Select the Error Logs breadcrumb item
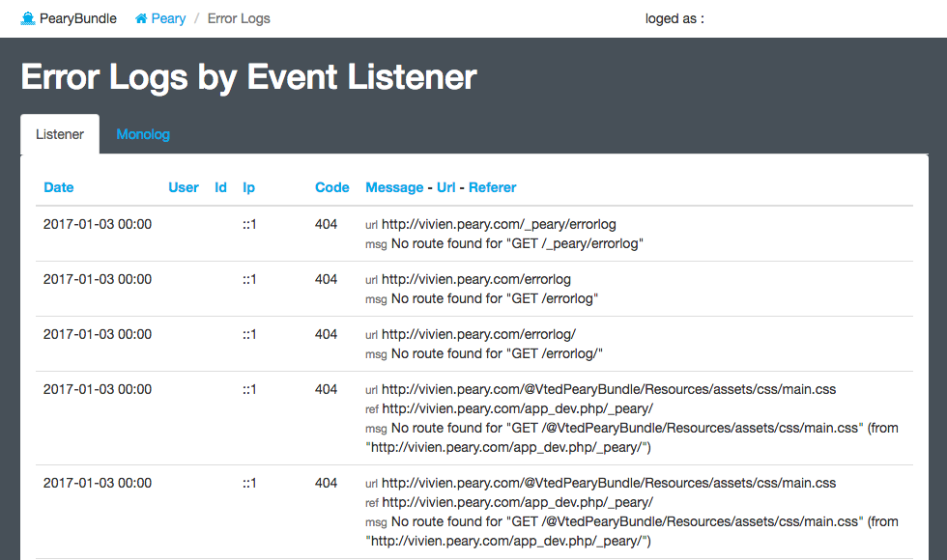Screen dimensions: 947x560 [239, 18]
